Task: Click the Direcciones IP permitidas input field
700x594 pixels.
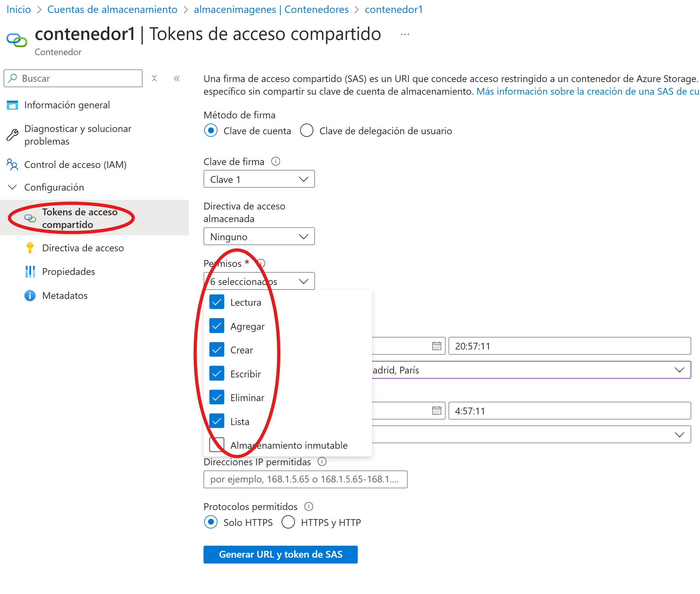Action: 305,479
